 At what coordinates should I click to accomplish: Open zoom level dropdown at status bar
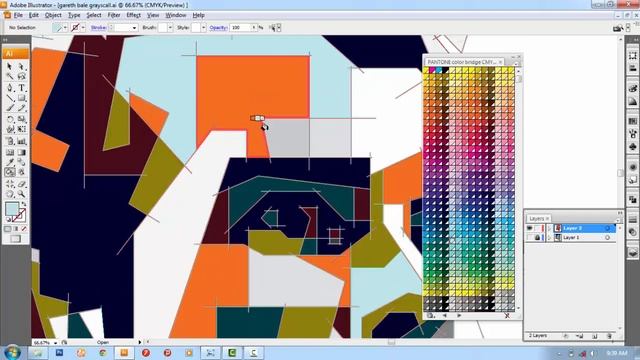tap(56, 342)
